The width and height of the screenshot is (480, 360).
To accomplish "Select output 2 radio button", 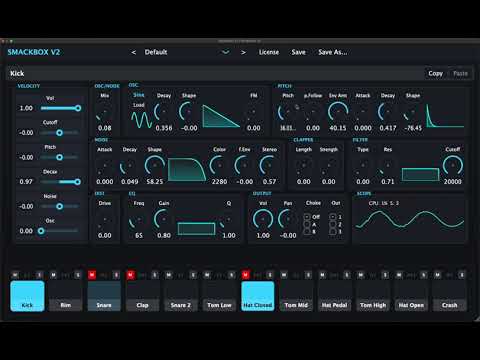I will click(x=332, y=224).
